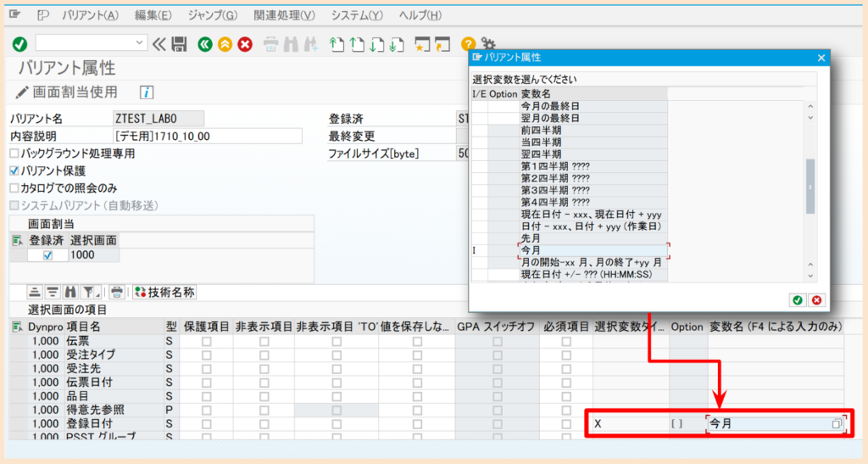This screenshot has height=464, width=868.
Task: Click the popup vertical scrollbar thumb
Action: tap(810, 187)
